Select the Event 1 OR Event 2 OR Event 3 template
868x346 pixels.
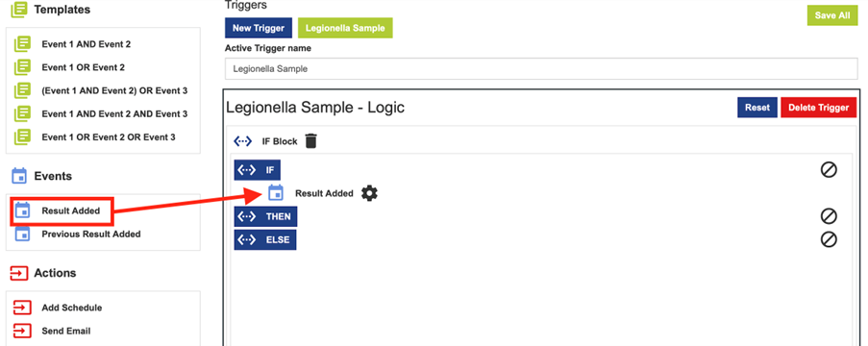(109, 137)
